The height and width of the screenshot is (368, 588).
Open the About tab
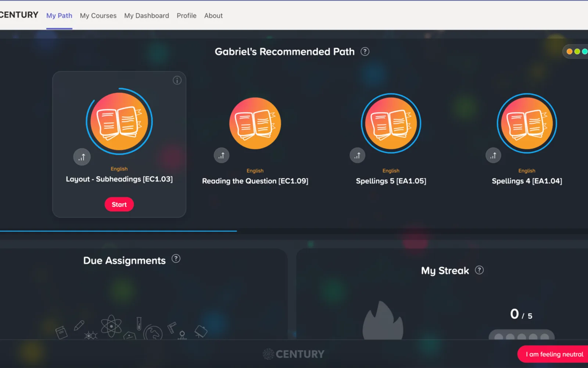(x=214, y=16)
